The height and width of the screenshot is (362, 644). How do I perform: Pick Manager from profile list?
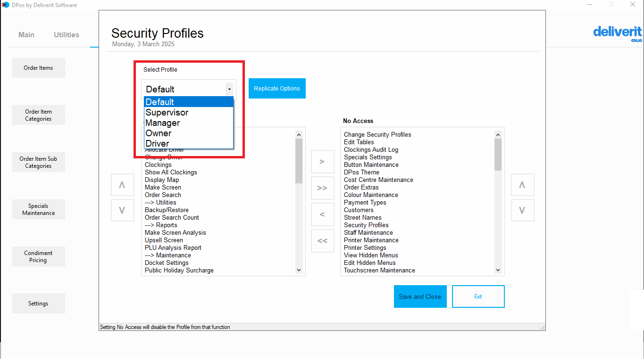click(x=189, y=123)
